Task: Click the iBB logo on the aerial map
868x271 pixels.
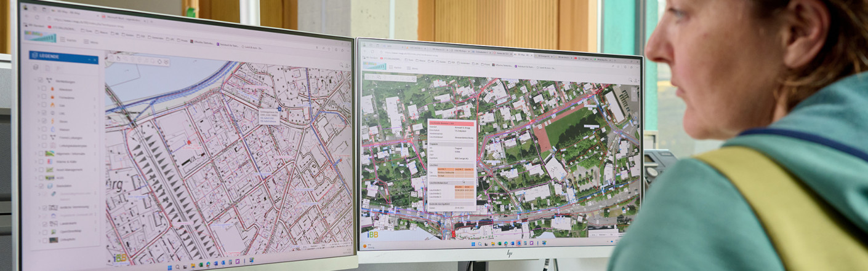Action: click(x=373, y=235)
